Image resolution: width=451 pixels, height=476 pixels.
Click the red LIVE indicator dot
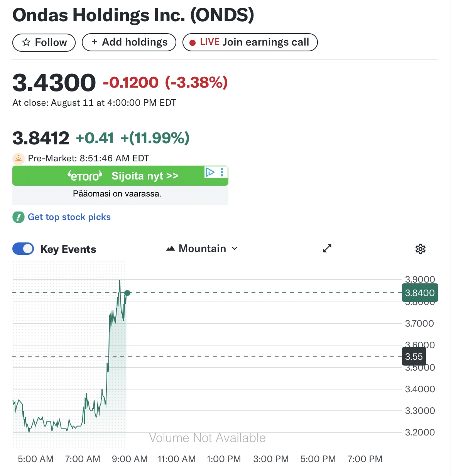tap(193, 42)
